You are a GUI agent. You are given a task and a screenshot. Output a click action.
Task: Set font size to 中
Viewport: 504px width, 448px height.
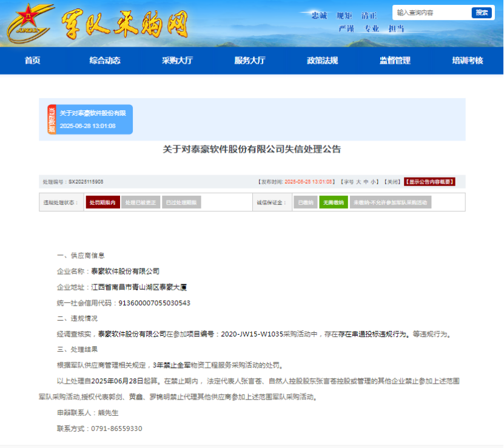366,182
